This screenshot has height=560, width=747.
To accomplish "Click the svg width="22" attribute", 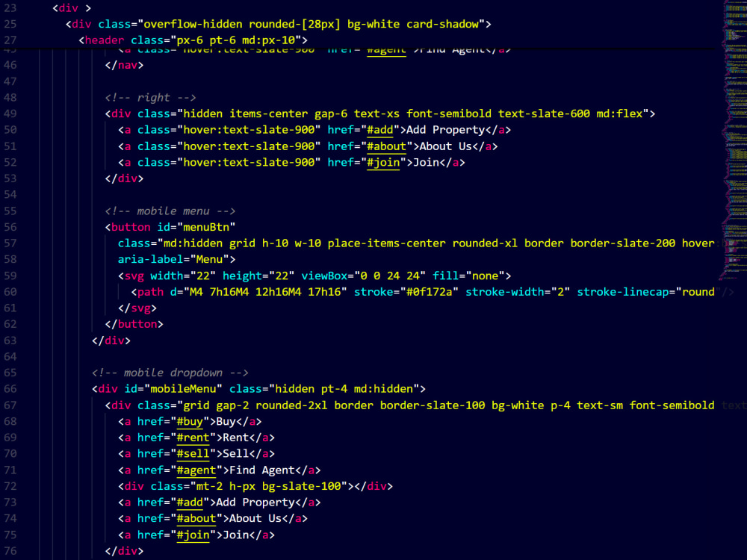I will click(183, 276).
